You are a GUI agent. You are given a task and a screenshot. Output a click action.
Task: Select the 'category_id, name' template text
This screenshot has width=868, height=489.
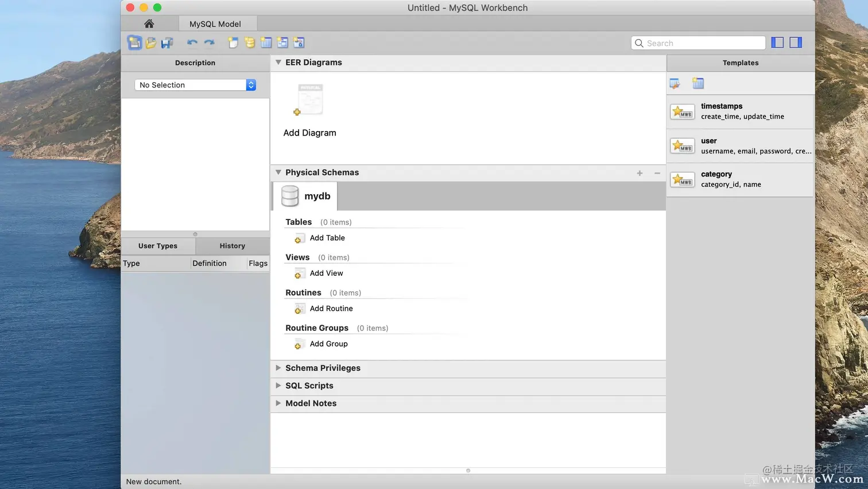[x=731, y=184]
